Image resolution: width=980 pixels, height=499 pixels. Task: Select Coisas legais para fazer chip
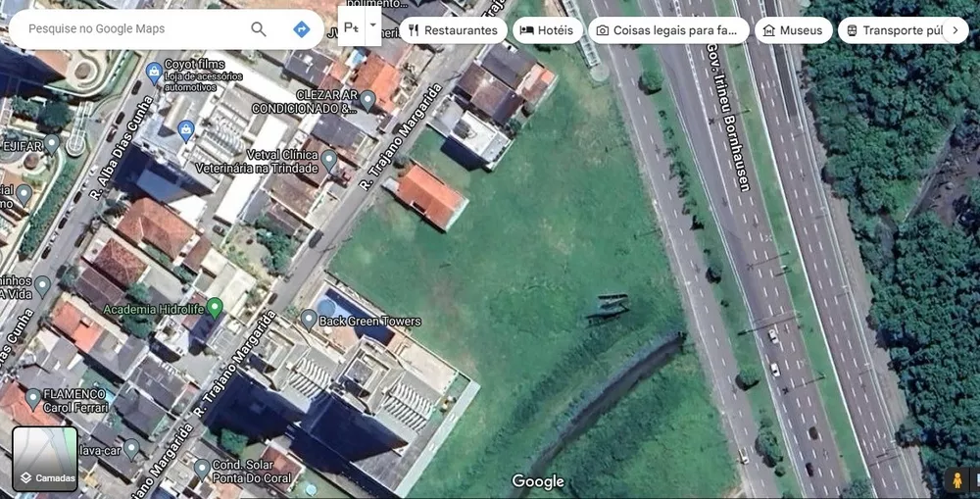pos(667,30)
